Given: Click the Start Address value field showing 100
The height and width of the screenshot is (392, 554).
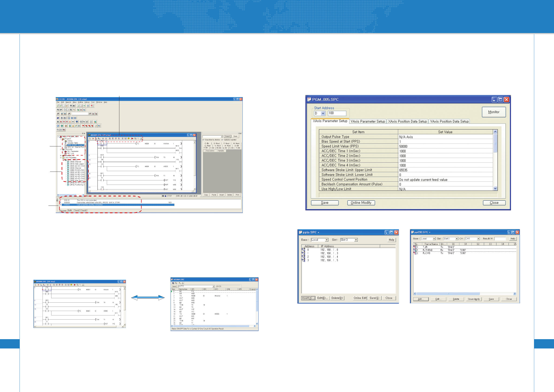Looking at the screenshot, I should click(x=337, y=113).
